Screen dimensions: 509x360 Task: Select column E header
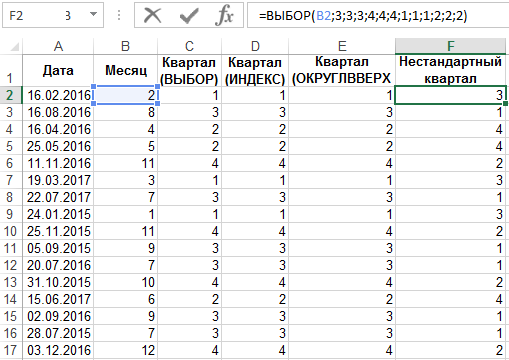click(342, 46)
